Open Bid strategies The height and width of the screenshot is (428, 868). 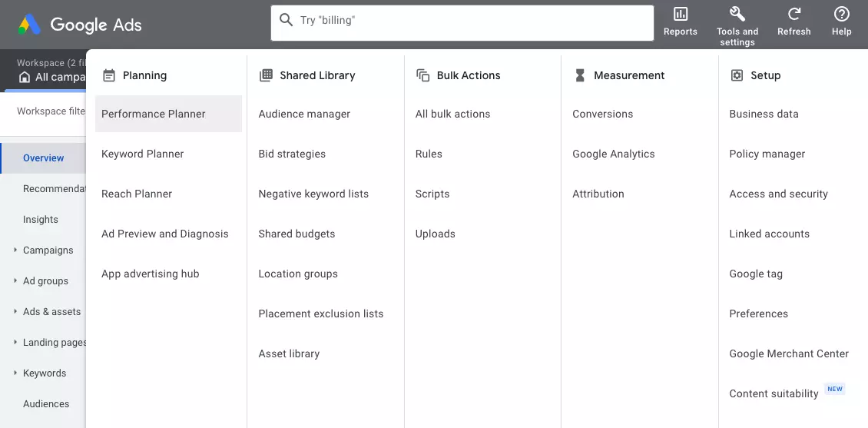[x=292, y=154]
